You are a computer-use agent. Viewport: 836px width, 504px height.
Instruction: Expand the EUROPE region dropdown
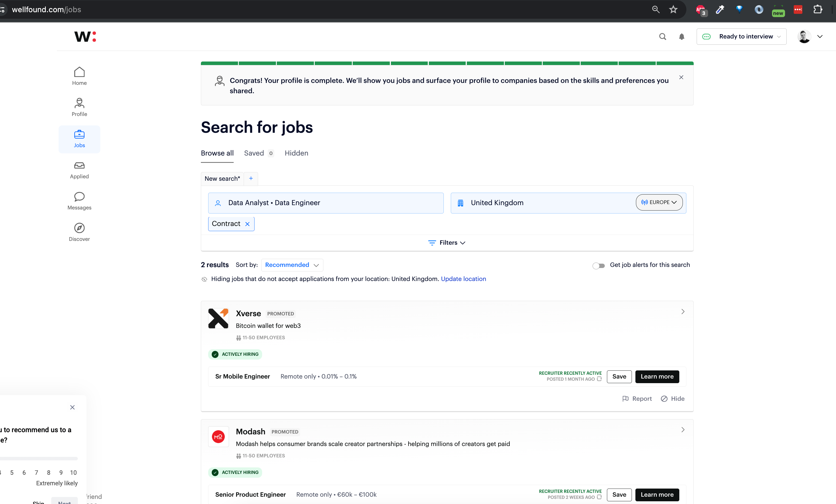coord(659,202)
